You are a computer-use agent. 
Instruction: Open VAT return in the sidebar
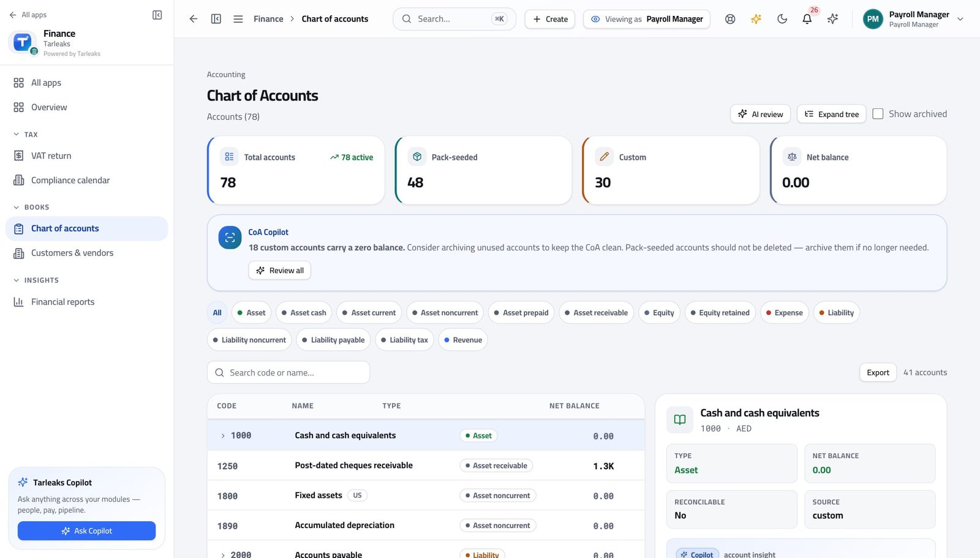tap(86, 156)
